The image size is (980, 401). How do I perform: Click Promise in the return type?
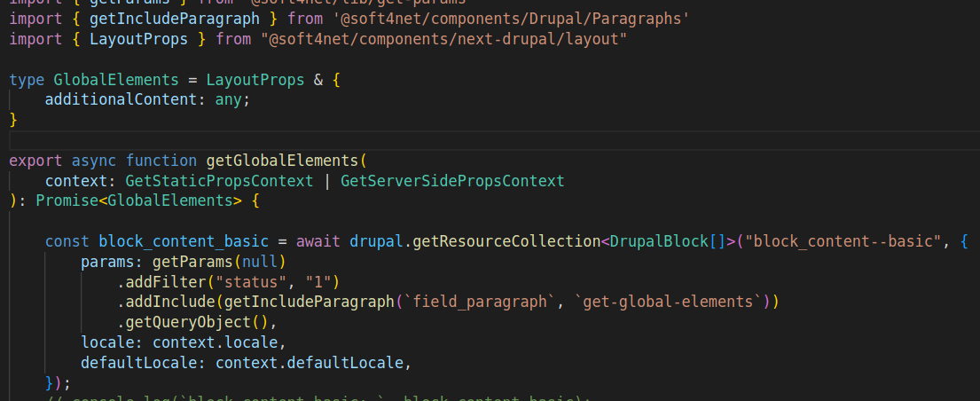point(67,200)
